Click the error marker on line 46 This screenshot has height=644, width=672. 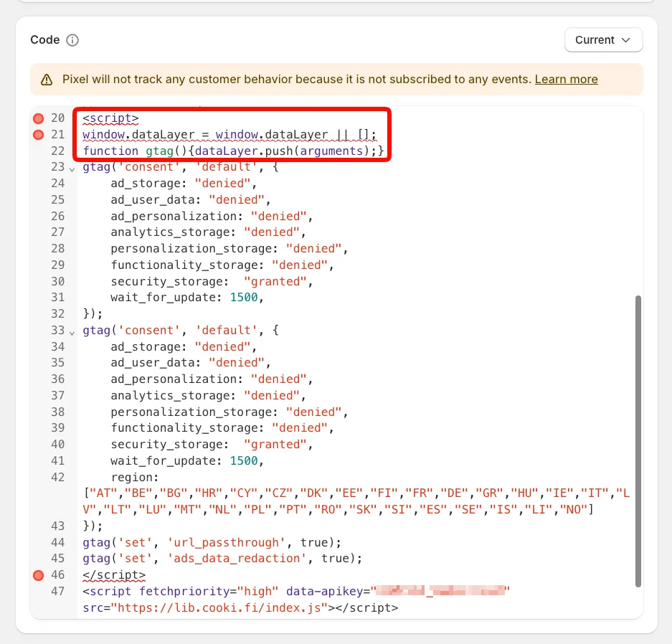point(39,575)
